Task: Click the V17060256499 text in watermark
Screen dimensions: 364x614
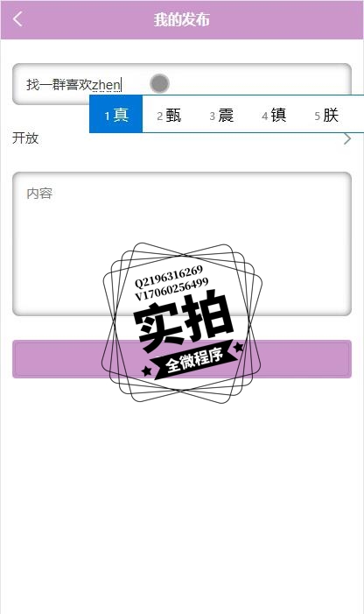Action: click(171, 288)
